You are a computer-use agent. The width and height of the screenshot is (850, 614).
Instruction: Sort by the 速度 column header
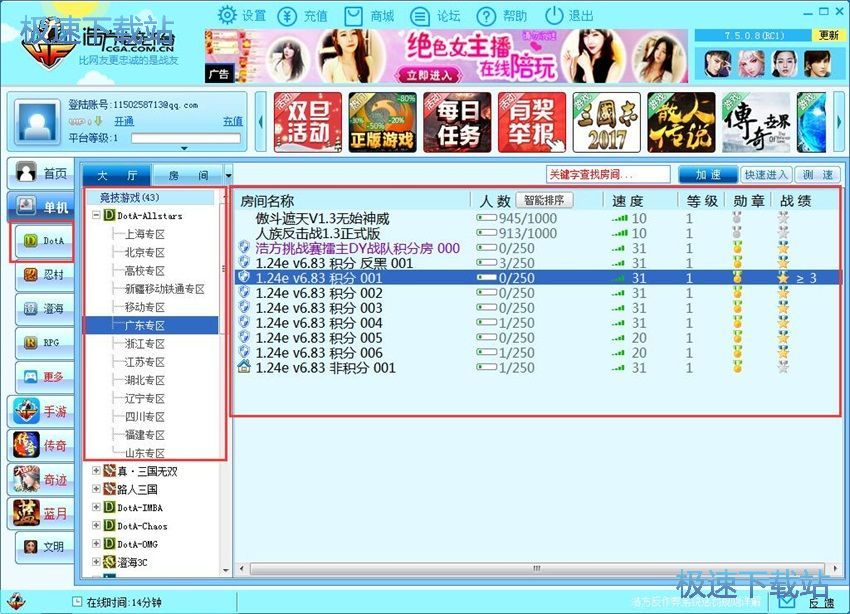(x=628, y=202)
